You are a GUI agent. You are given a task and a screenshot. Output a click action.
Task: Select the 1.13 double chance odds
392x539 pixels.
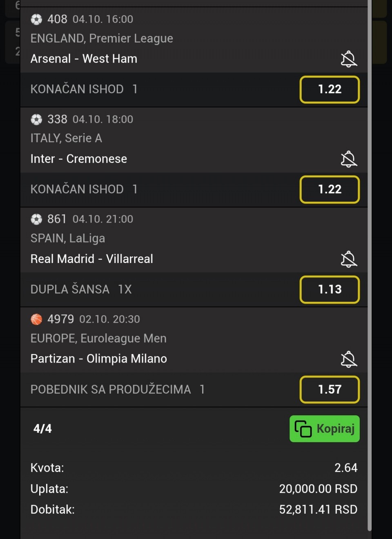pyautogui.click(x=330, y=290)
